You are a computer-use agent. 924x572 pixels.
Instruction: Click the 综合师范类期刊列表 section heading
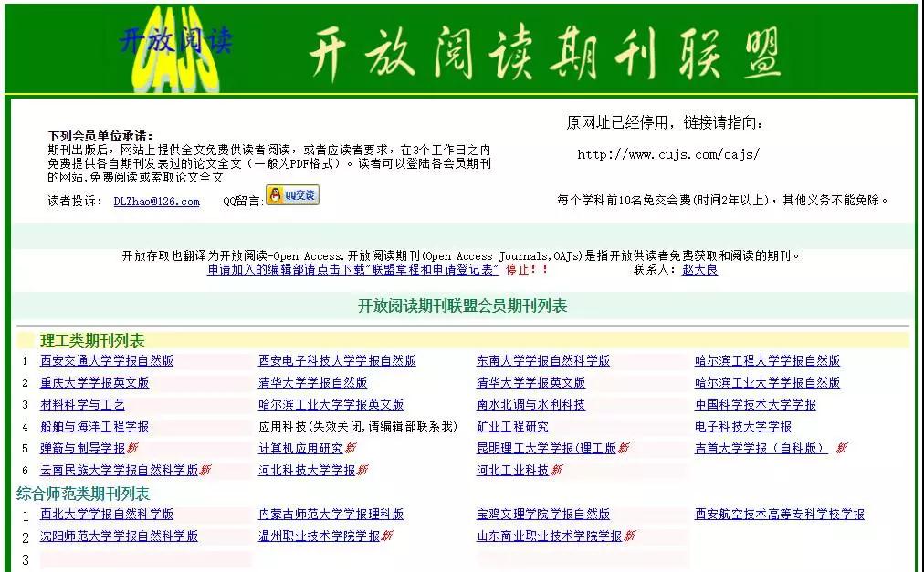click(x=83, y=494)
